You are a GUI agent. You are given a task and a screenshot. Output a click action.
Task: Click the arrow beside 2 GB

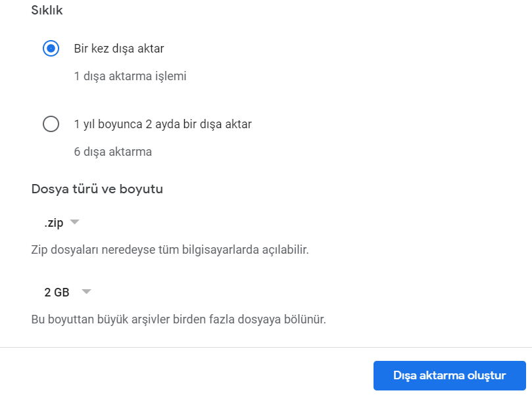(x=86, y=292)
